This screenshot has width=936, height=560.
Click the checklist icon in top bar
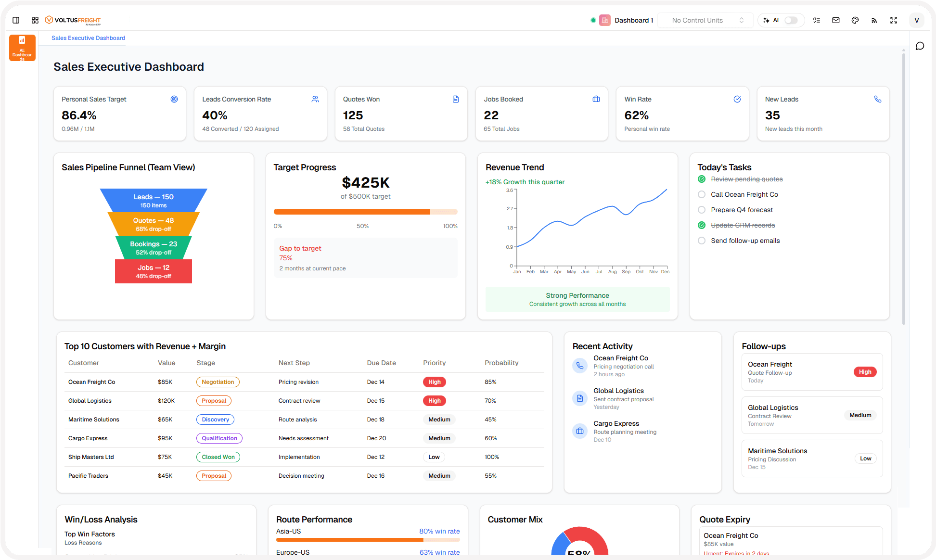[x=817, y=20]
